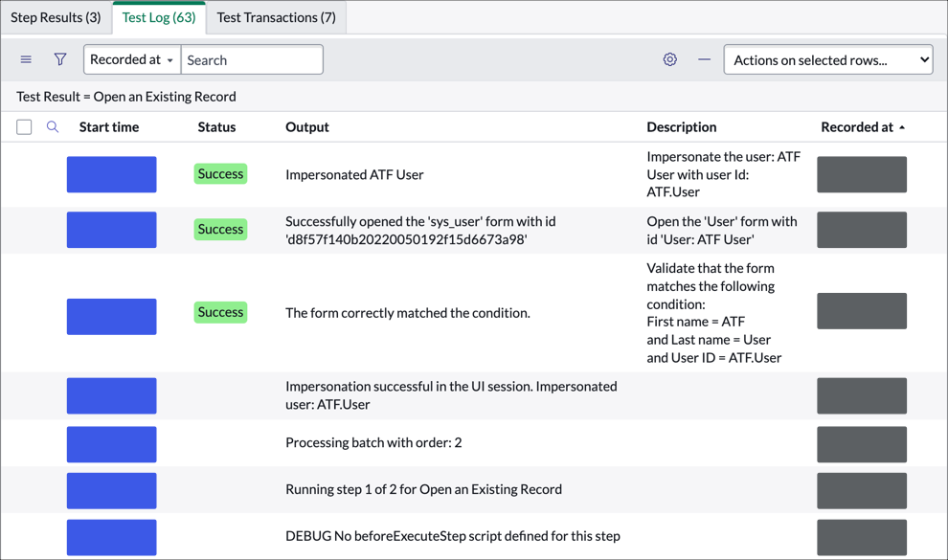Collapse the list using the minus icon
Image resolution: width=948 pixels, height=560 pixels.
tap(704, 58)
